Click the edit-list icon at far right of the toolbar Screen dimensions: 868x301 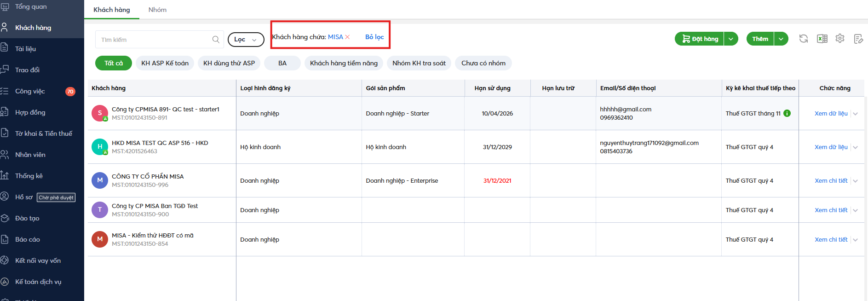tap(858, 39)
